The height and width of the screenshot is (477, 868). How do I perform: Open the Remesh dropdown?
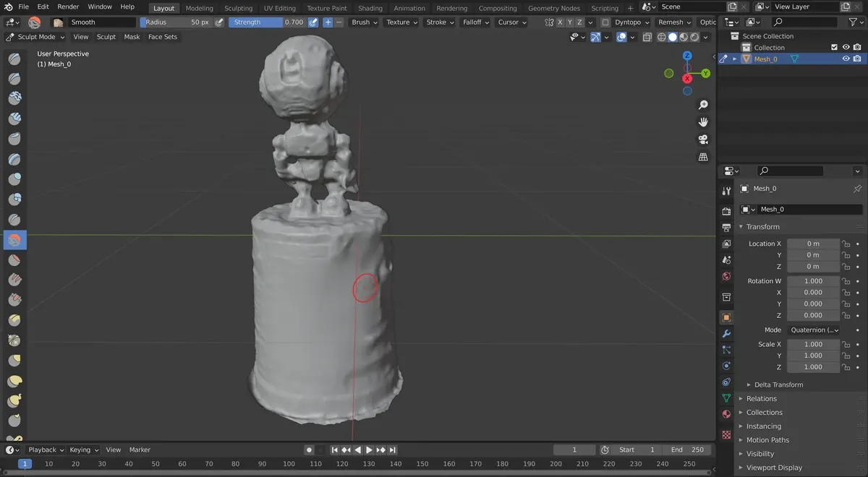(674, 22)
